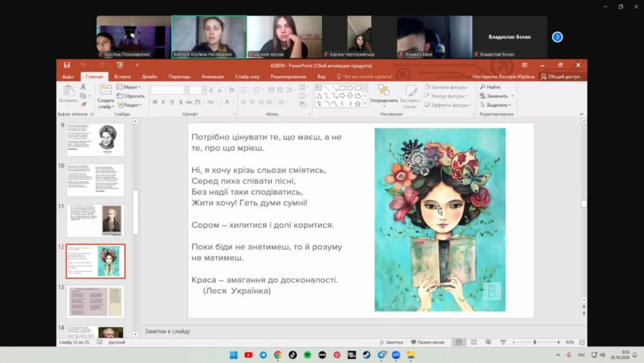Image resolution: width=644 pixels, height=363 pixels.
Task: Switch to the Анимация tab
Action: pos(213,77)
